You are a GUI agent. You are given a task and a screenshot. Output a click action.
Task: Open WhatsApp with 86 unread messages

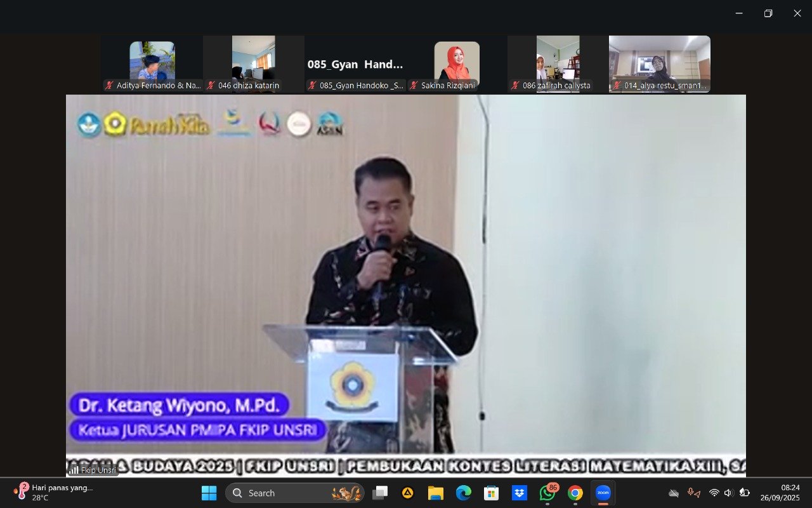[547, 493]
